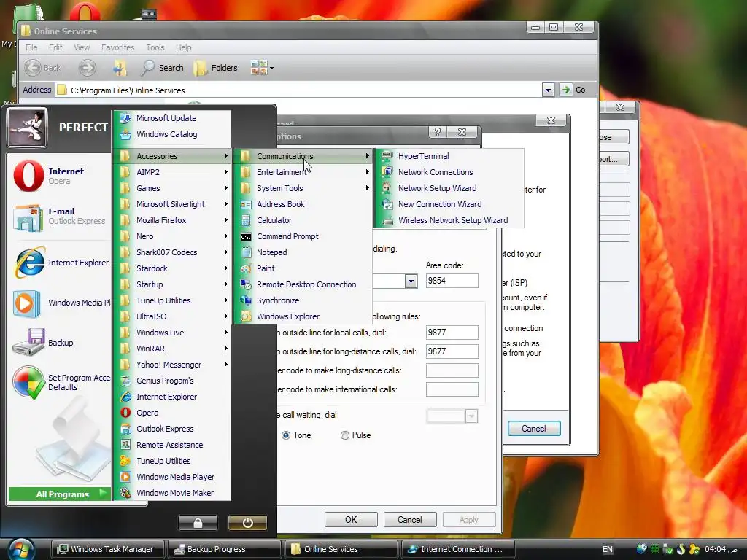Image resolution: width=747 pixels, height=560 pixels.
Task: Click the Microsoft Update icon
Action: (125, 118)
